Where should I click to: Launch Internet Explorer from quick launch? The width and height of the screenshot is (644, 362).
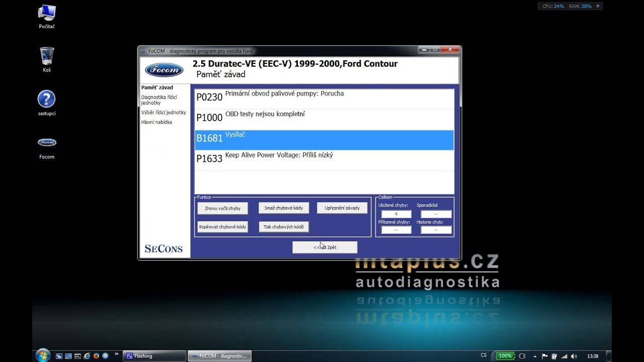pos(87,356)
